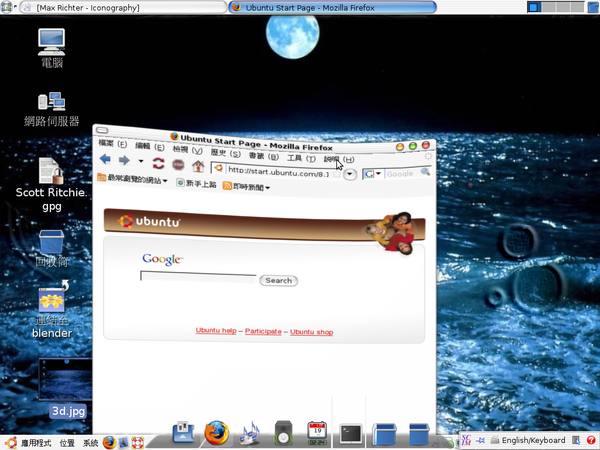Image resolution: width=600 pixels, height=450 pixels.
Task: Select the blender link desktop icon
Action: [x=52, y=310]
